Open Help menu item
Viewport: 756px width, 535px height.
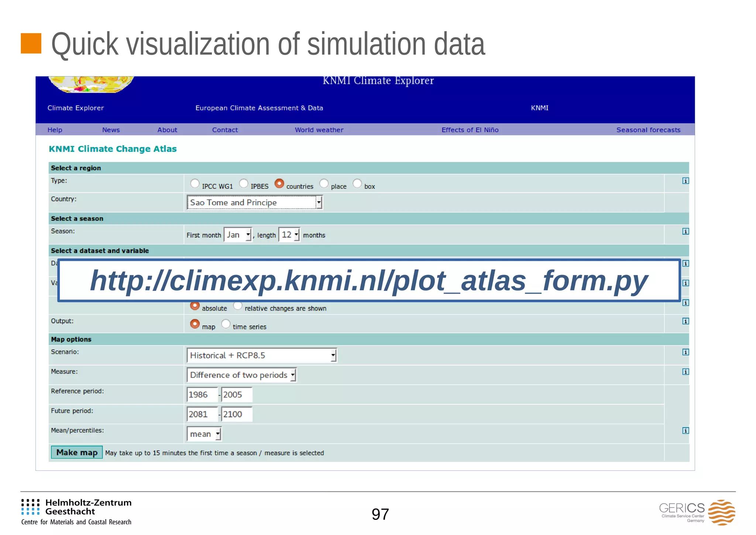pyautogui.click(x=55, y=130)
